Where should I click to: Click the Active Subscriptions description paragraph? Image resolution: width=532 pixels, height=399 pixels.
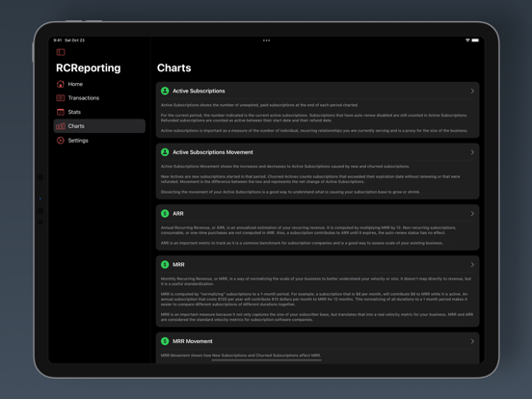pos(314,118)
